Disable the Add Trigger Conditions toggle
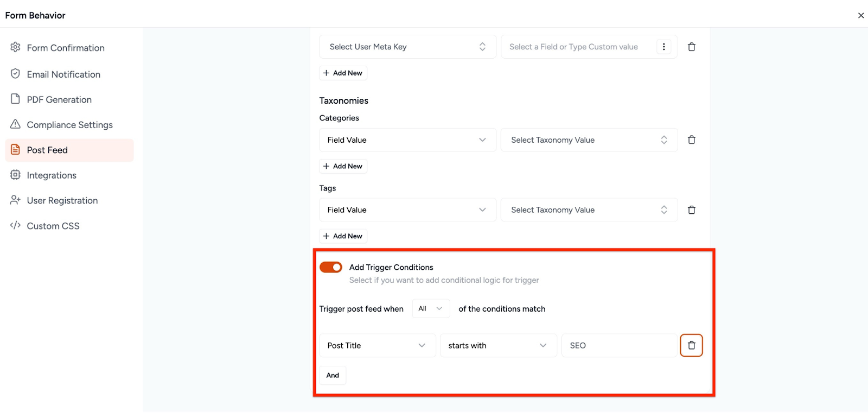 coord(331,267)
